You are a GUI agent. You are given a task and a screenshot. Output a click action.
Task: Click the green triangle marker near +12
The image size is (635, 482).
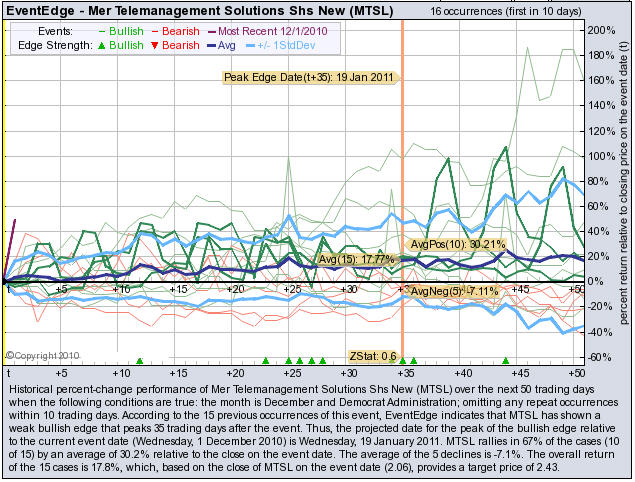pyautogui.click(x=140, y=360)
